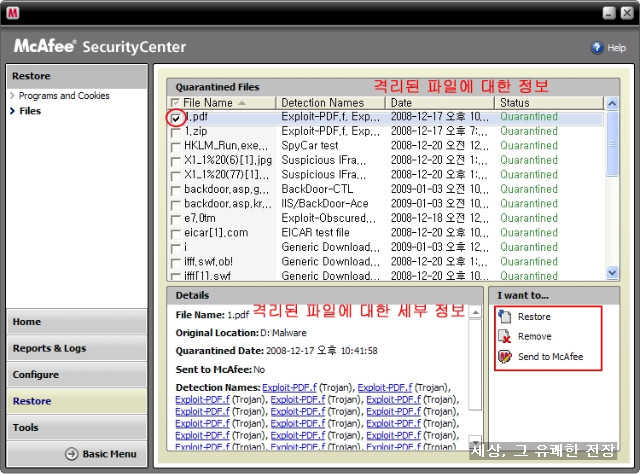
Task: Click Restore action text
Action: (534, 317)
